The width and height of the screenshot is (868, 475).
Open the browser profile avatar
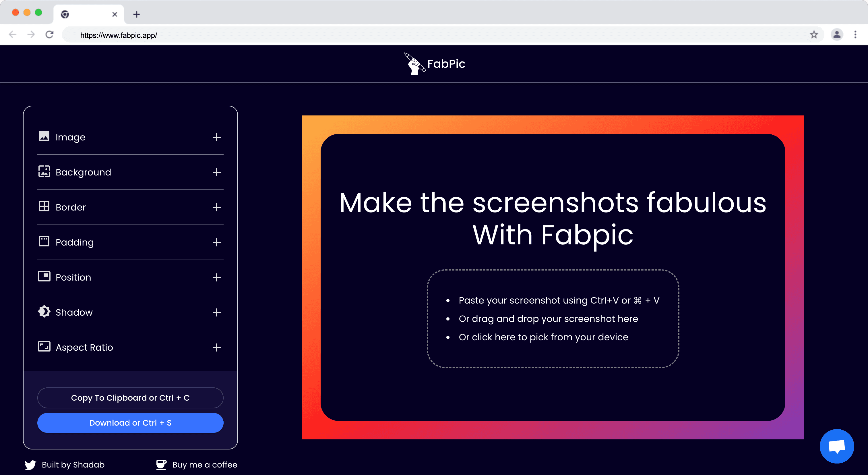click(837, 35)
